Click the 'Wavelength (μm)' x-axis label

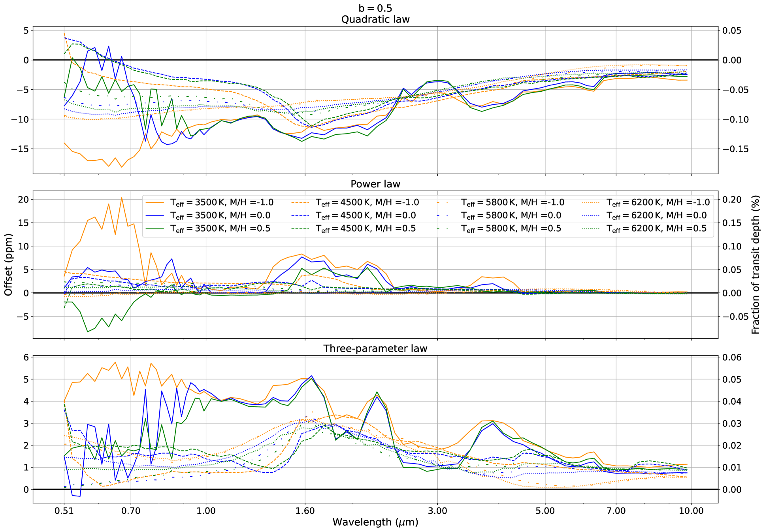click(x=375, y=522)
